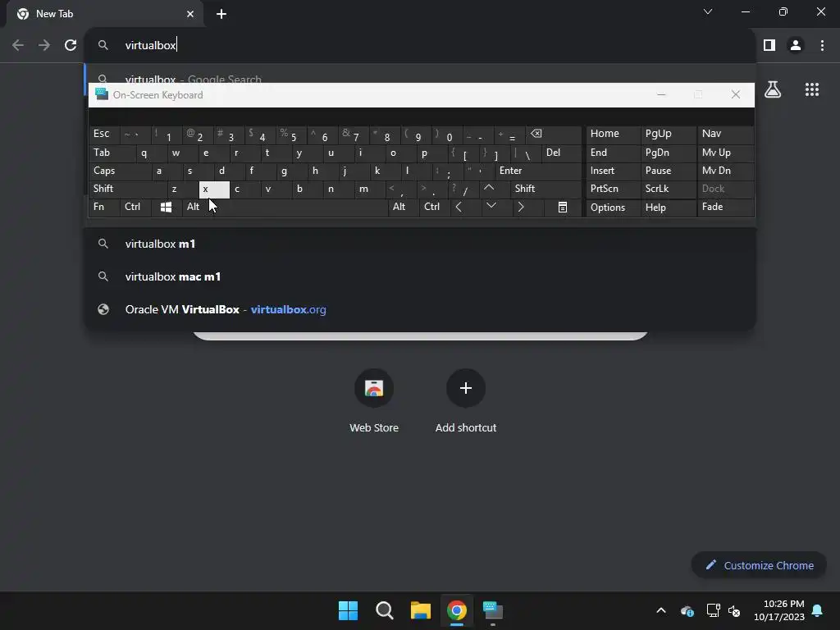Click the Add shortcut plus icon
The width and height of the screenshot is (840, 630).
point(466,388)
